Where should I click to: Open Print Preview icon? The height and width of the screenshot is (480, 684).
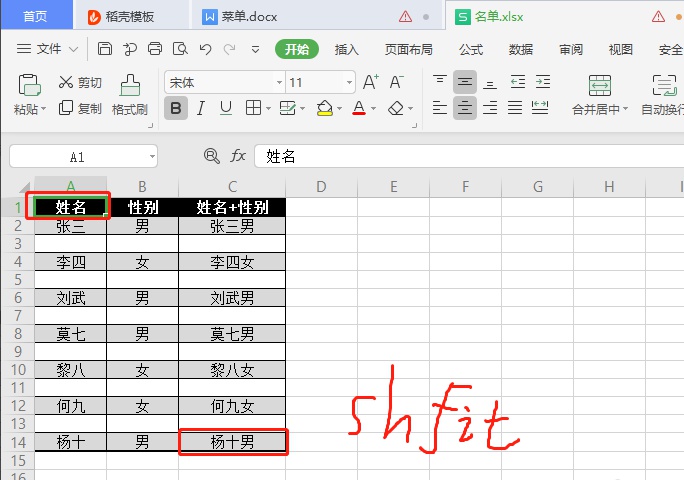point(180,49)
